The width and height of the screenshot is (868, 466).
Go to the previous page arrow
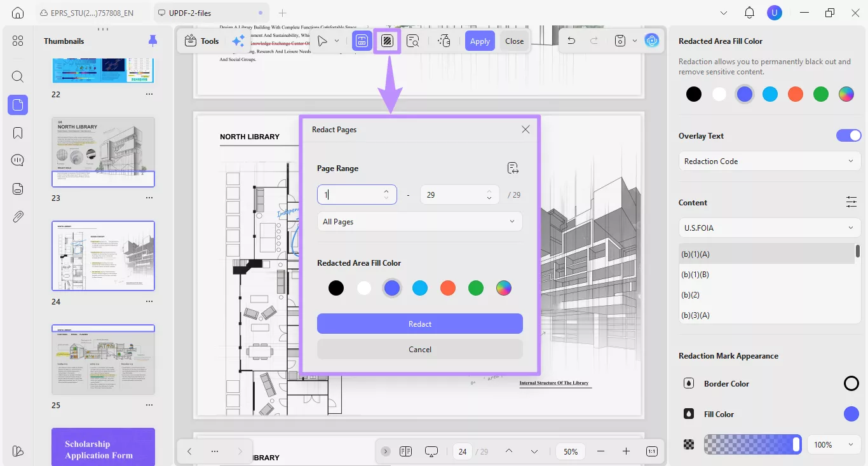509,451
